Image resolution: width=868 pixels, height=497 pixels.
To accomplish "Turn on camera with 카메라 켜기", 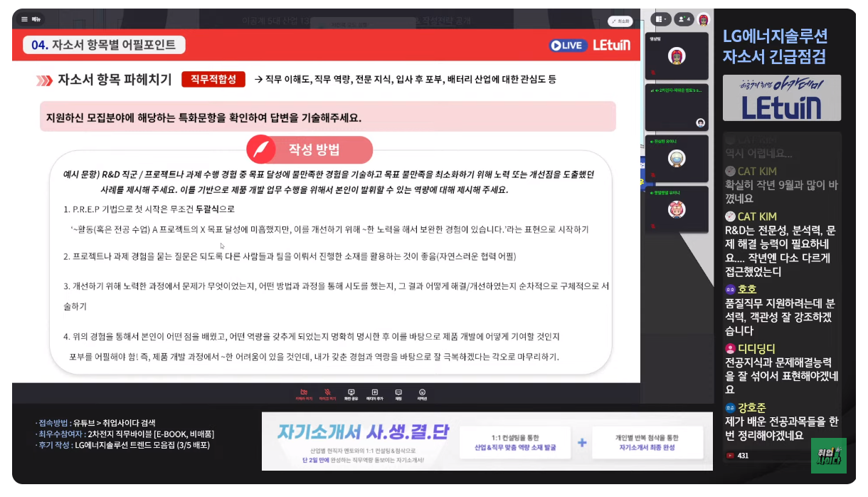I will 304,394.
